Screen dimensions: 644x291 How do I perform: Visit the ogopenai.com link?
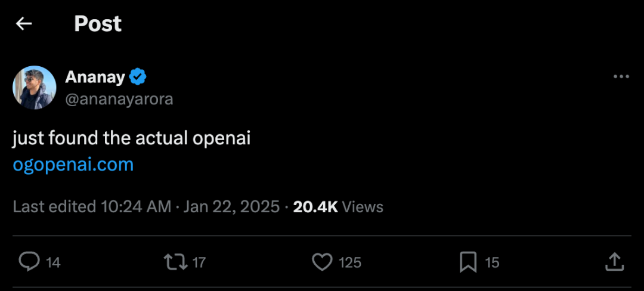pyautogui.click(x=73, y=165)
